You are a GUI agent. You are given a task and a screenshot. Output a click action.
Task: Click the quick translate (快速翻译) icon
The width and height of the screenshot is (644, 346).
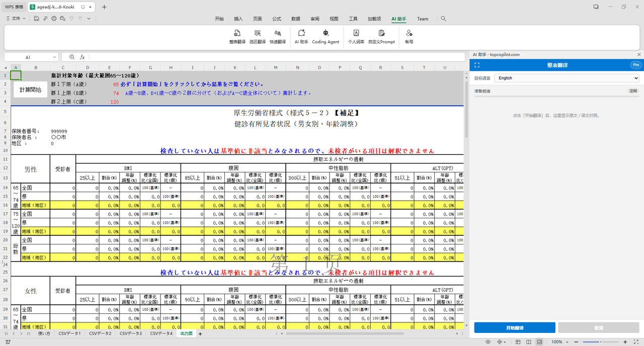(x=277, y=33)
